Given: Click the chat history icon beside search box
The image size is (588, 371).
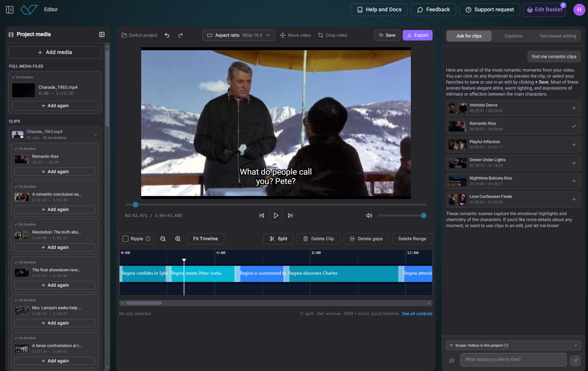Looking at the screenshot, I should point(452,361).
